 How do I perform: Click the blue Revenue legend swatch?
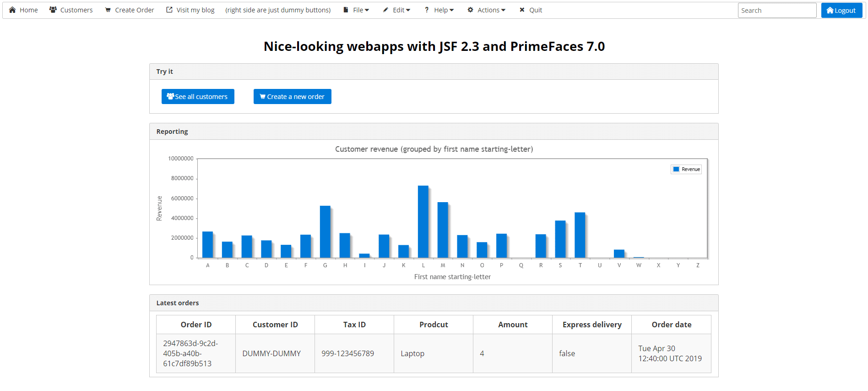(676, 169)
